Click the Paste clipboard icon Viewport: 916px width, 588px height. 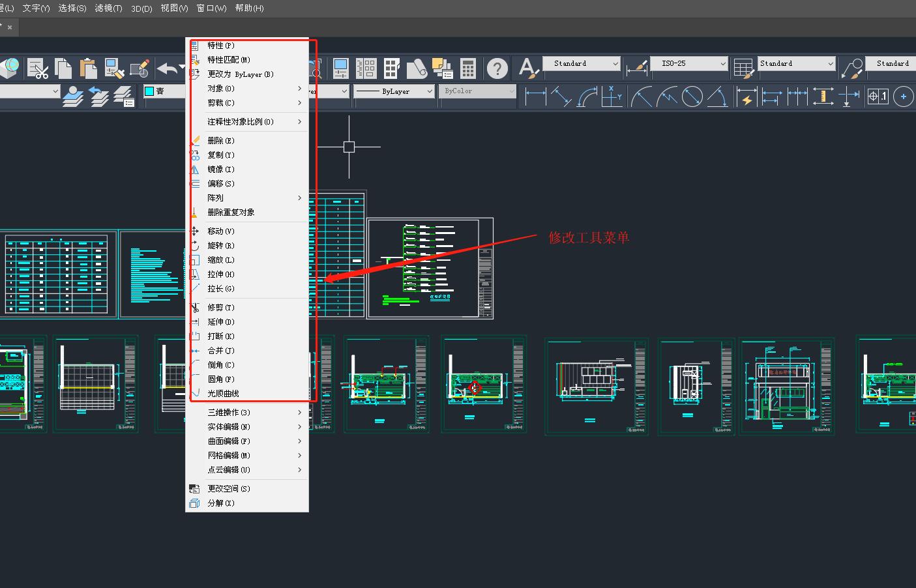tap(88, 68)
